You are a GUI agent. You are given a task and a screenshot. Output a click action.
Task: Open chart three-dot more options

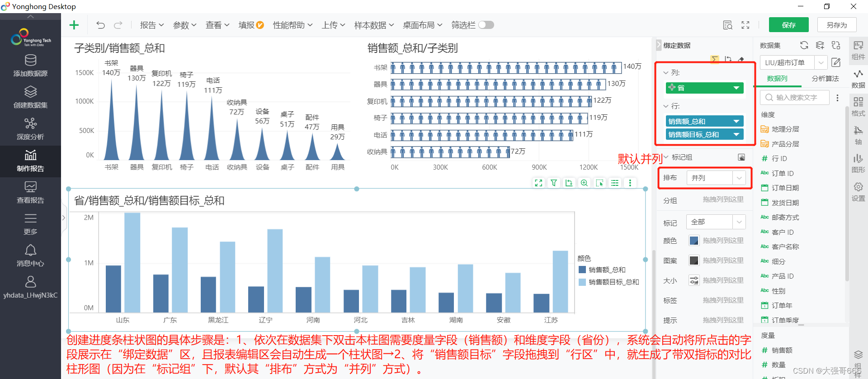point(630,183)
